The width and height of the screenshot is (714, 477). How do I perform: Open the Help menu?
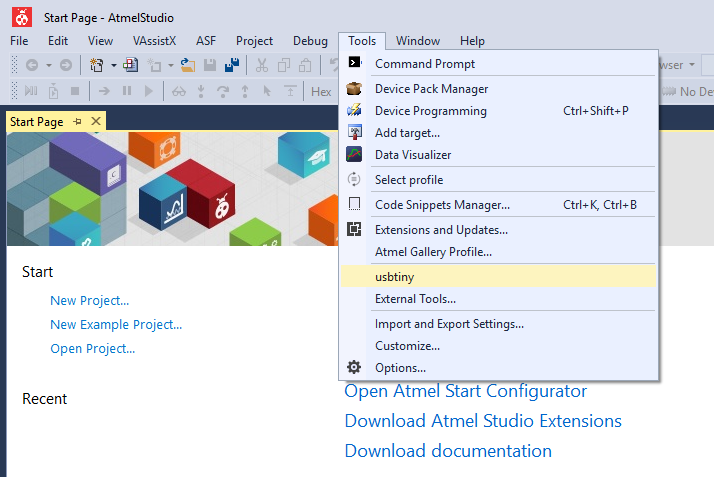tap(472, 41)
